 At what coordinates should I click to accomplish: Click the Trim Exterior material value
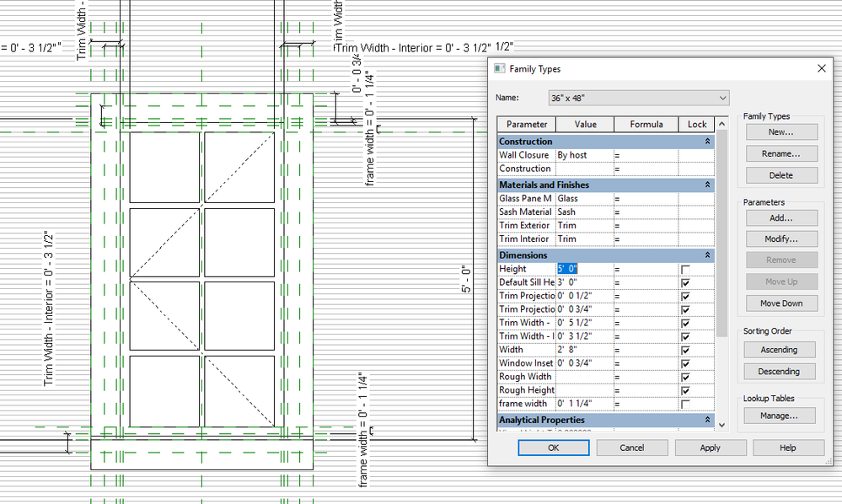tap(584, 225)
